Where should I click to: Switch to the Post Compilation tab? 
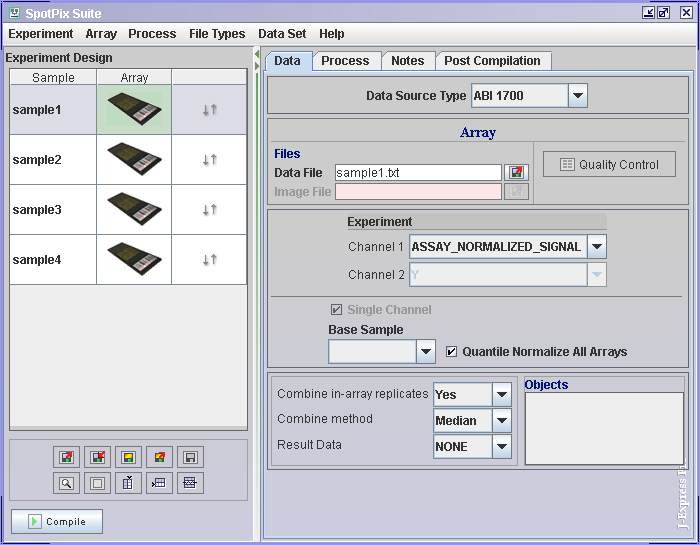[492, 61]
